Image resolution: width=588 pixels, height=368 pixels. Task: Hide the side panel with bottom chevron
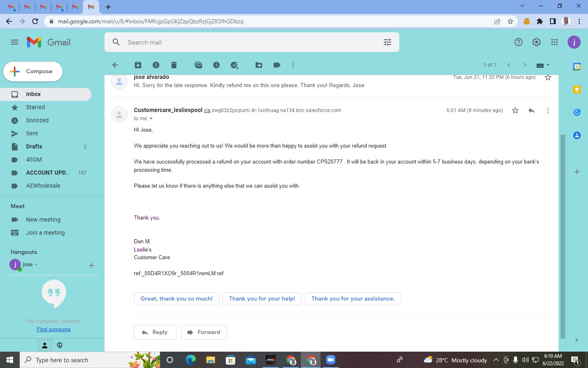[x=577, y=340]
